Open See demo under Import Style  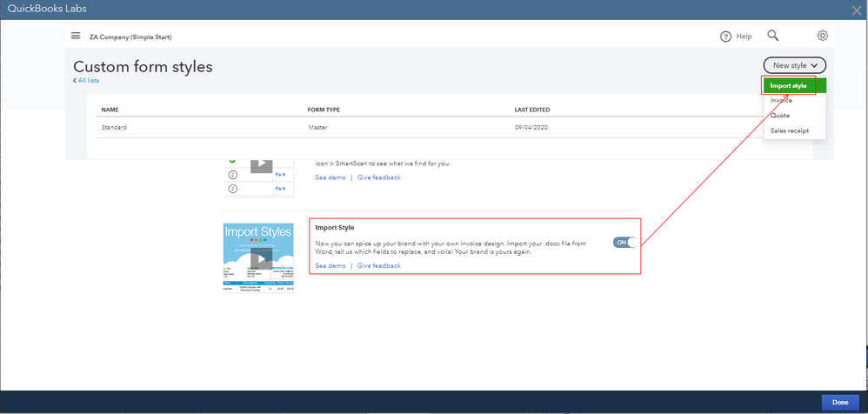[331, 265]
